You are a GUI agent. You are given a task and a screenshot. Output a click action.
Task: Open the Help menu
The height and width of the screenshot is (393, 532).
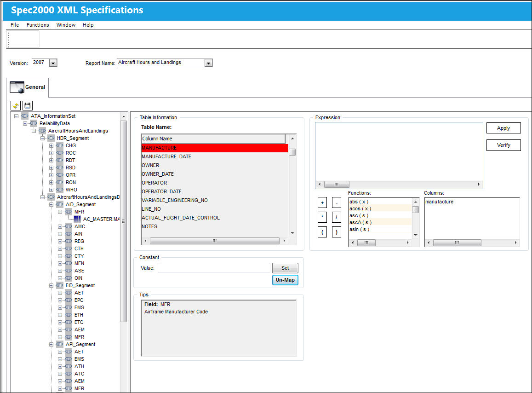[88, 25]
